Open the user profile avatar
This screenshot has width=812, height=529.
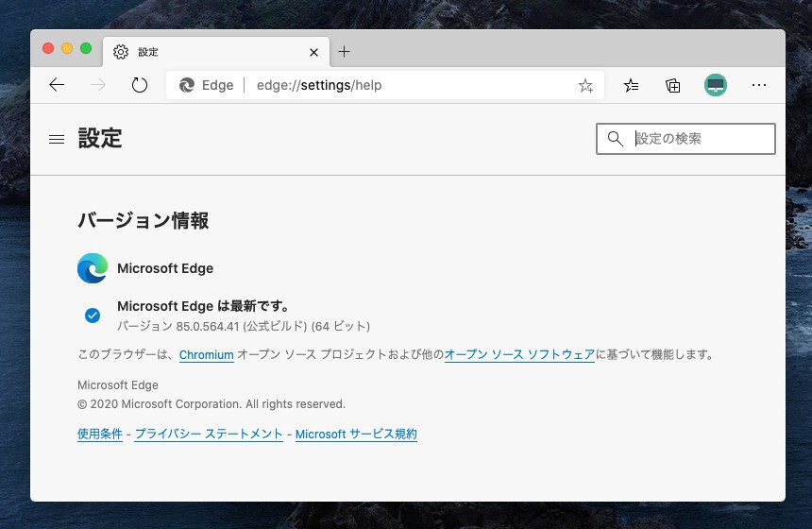716,85
